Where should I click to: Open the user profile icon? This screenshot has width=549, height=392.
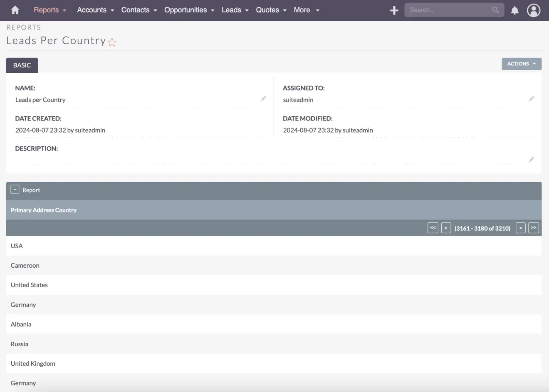pyautogui.click(x=534, y=10)
